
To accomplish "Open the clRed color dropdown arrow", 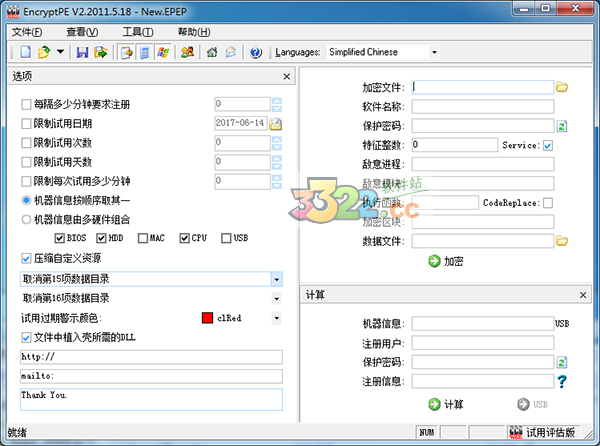I will [277, 318].
